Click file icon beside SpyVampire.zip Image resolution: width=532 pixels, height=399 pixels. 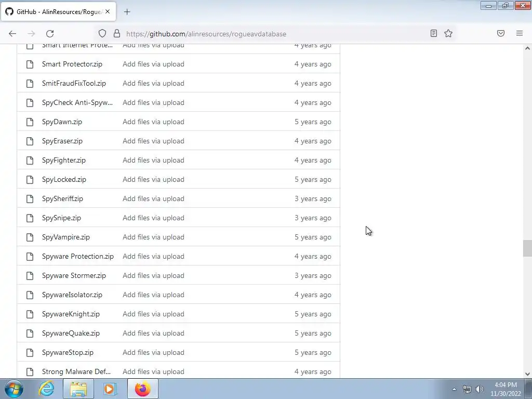pyautogui.click(x=30, y=237)
